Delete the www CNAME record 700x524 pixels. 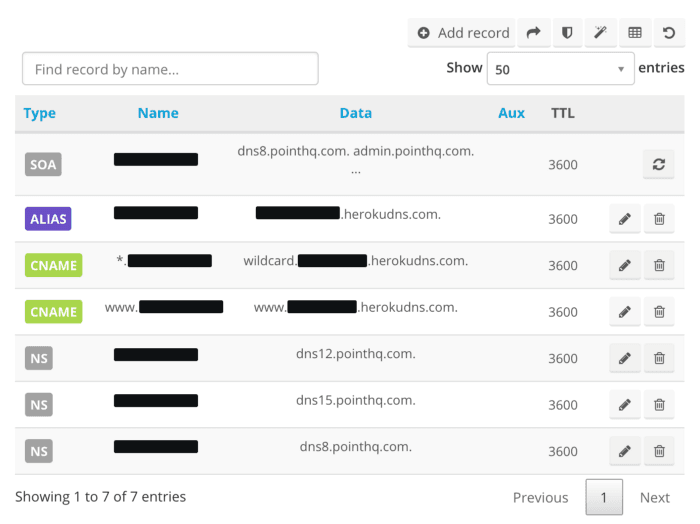[659, 312]
